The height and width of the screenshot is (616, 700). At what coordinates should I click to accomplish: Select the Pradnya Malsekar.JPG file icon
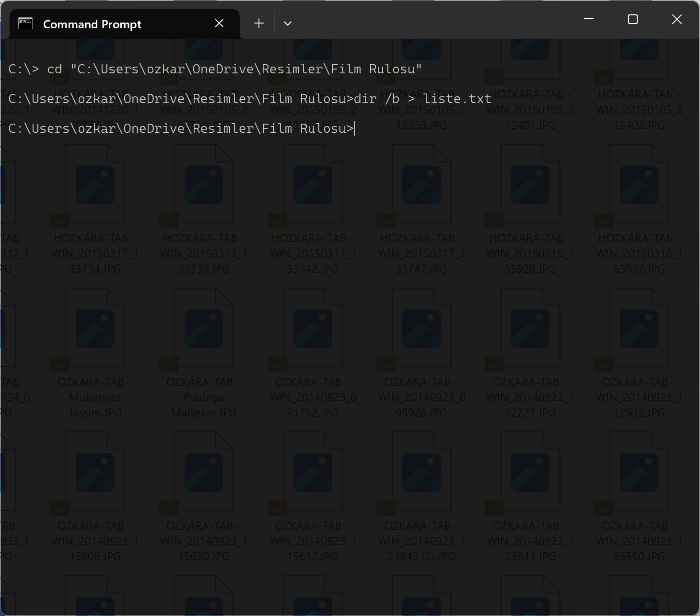pyautogui.click(x=204, y=328)
